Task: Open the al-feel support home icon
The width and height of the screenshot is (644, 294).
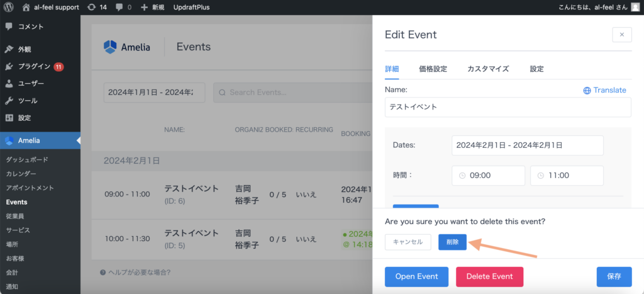Action: [x=26, y=7]
